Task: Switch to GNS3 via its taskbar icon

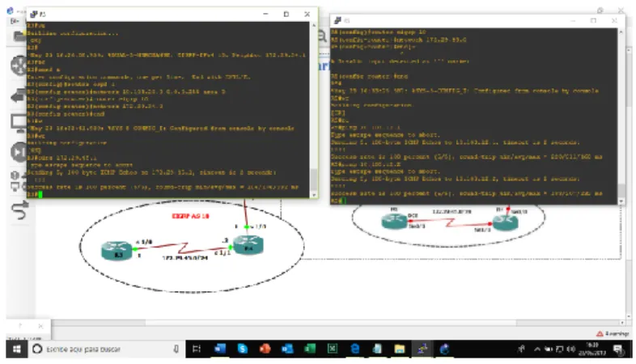Action: click(x=444, y=349)
